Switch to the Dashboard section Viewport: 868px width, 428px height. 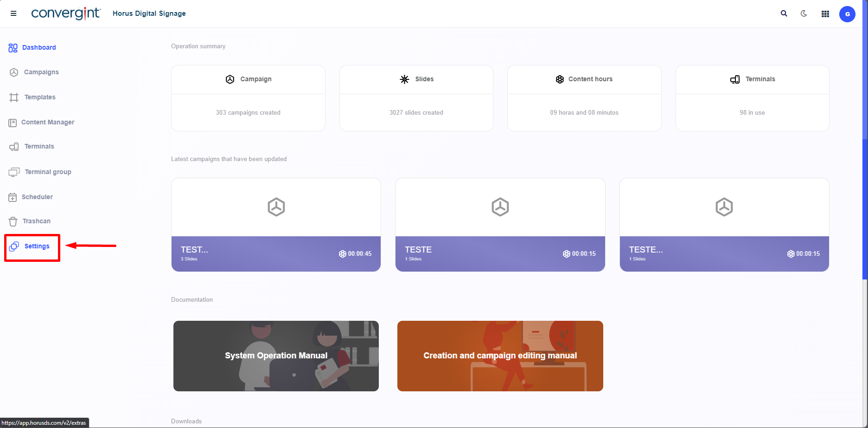tap(39, 47)
